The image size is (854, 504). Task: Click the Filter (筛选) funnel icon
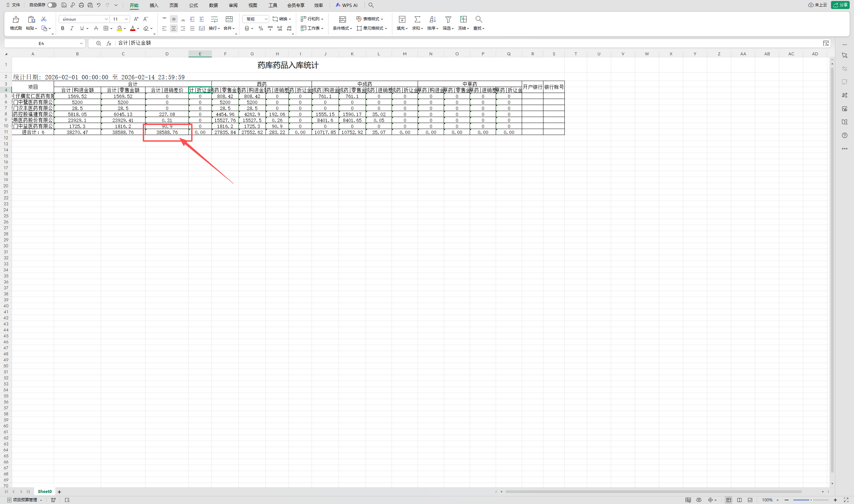click(448, 19)
